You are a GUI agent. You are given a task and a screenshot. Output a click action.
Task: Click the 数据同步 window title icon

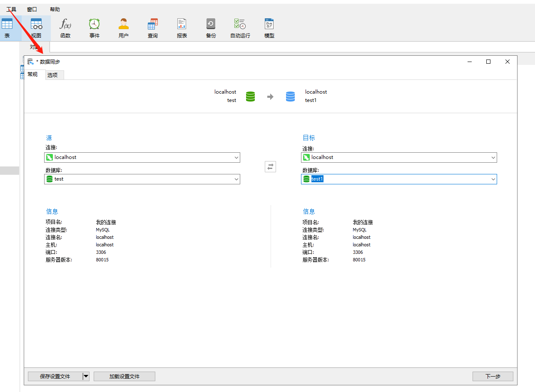(30, 62)
